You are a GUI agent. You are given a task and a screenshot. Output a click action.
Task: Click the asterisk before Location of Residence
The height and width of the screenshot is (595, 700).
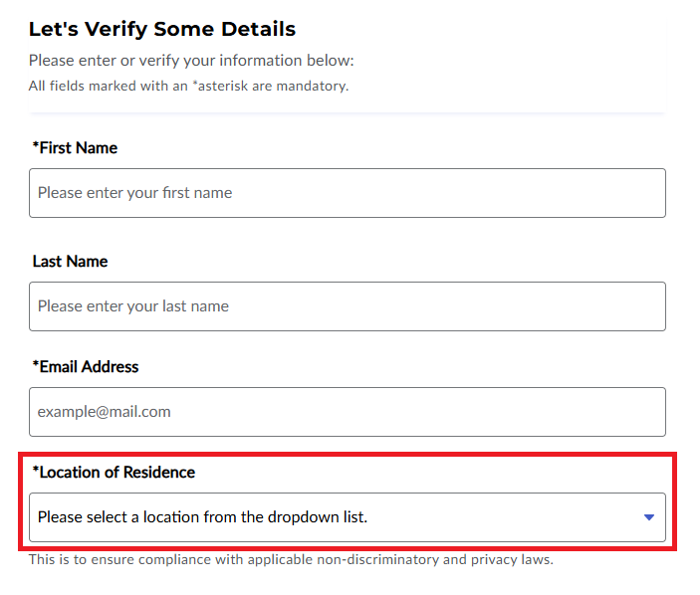(36, 471)
